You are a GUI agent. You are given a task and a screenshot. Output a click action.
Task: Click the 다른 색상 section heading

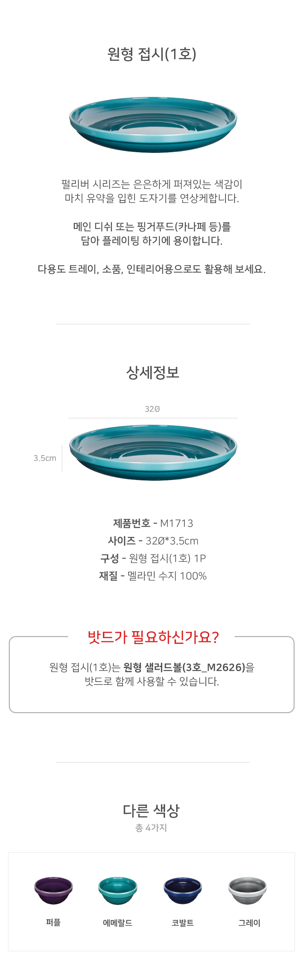[151, 810]
